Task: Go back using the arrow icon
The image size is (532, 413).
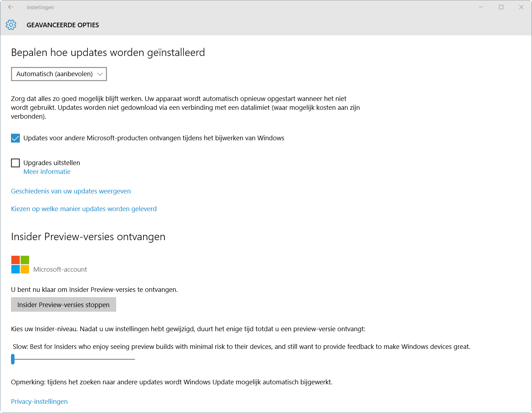Action: tap(11, 7)
